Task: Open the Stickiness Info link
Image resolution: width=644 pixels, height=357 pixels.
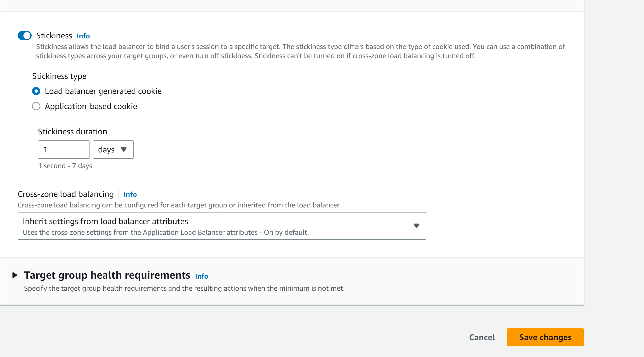Action: coord(83,36)
